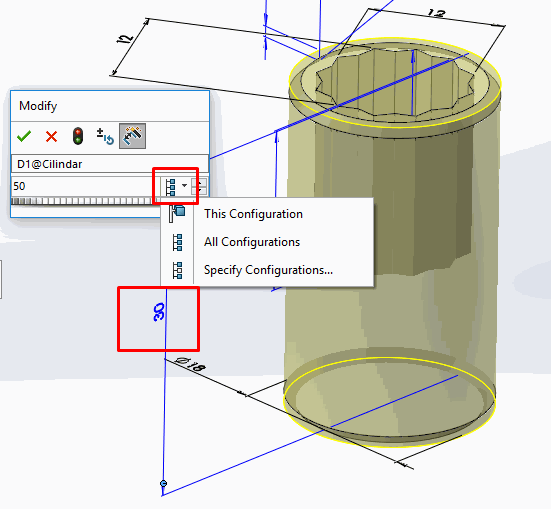This screenshot has width=551, height=509.
Task: Select the upper-right 12 dimension text
Action: click(x=436, y=14)
